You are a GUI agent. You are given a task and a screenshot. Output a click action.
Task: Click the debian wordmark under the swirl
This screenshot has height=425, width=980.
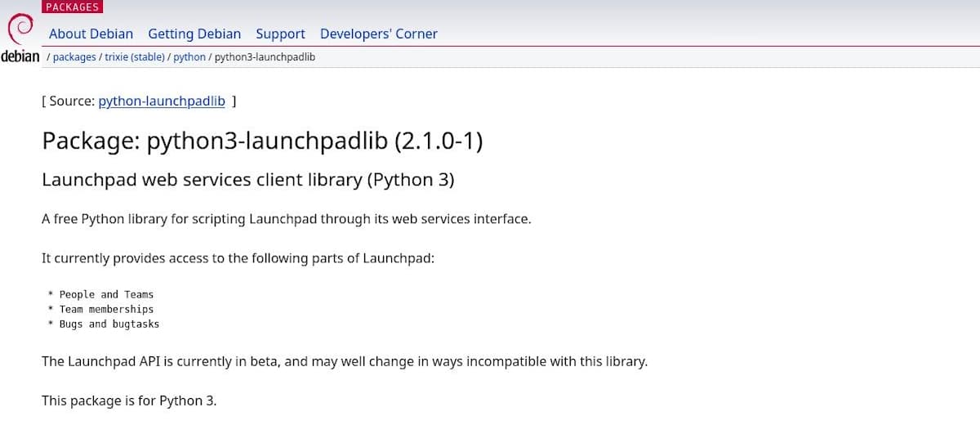20,57
